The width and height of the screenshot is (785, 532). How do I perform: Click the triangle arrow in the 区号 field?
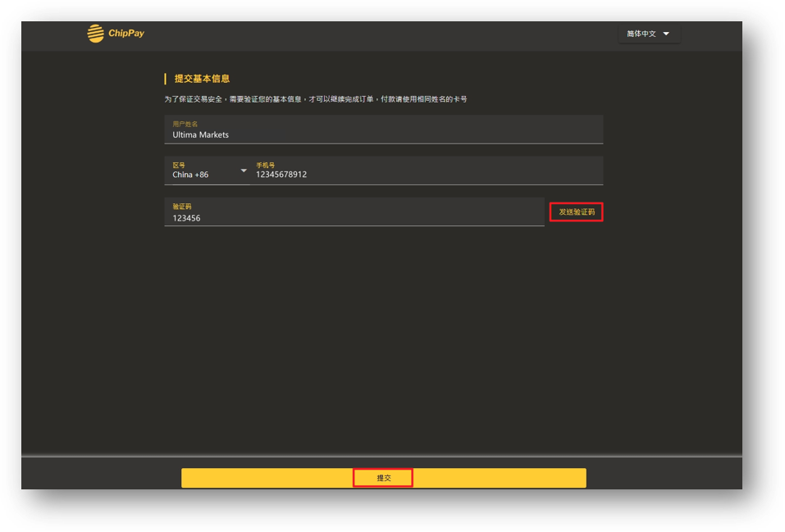pos(244,171)
